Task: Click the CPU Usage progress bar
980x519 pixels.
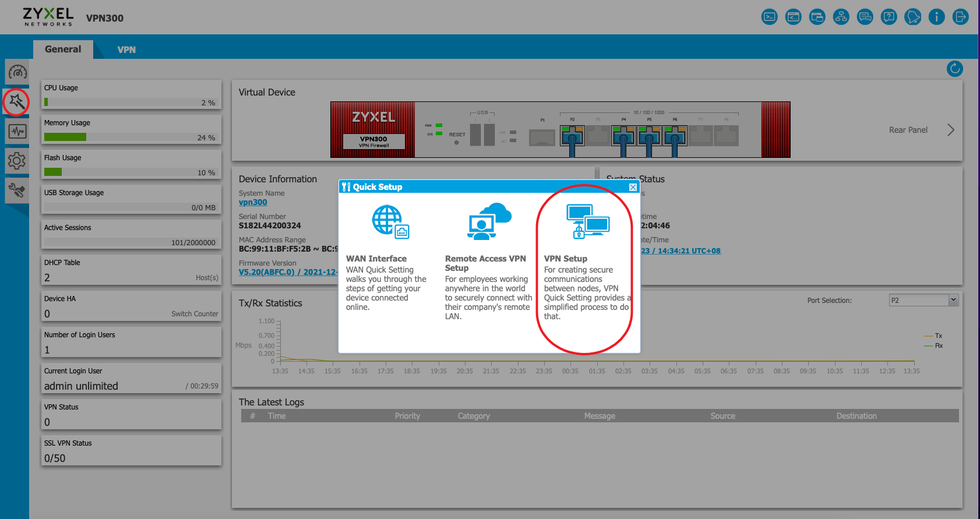Action: (131, 102)
